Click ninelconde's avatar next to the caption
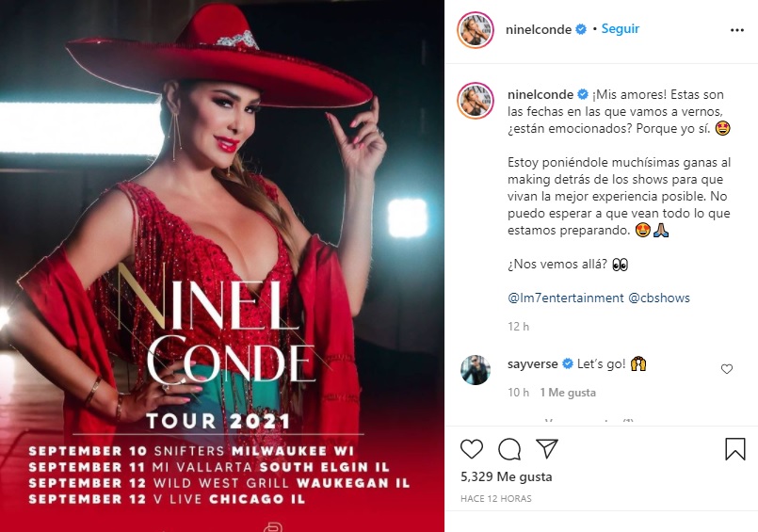 click(x=476, y=101)
